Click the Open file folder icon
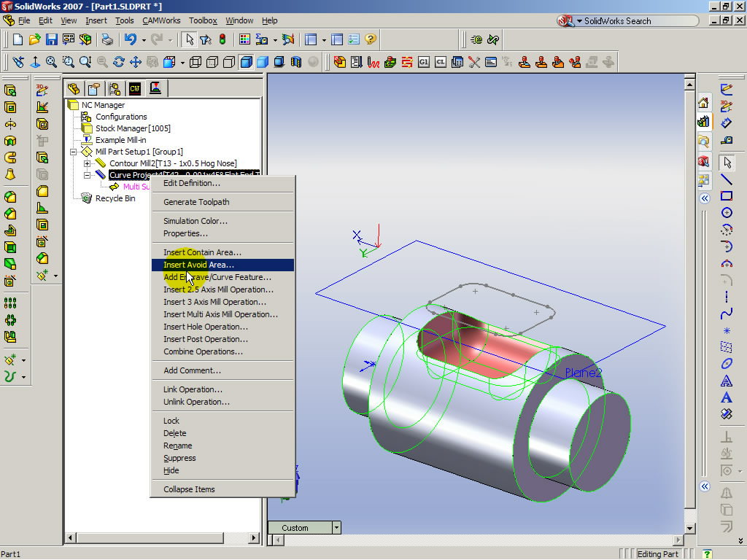This screenshot has height=560, width=747. (34, 39)
